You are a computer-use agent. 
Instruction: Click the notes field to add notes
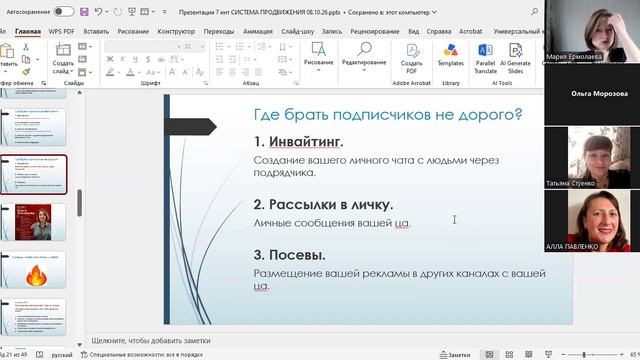point(151,340)
